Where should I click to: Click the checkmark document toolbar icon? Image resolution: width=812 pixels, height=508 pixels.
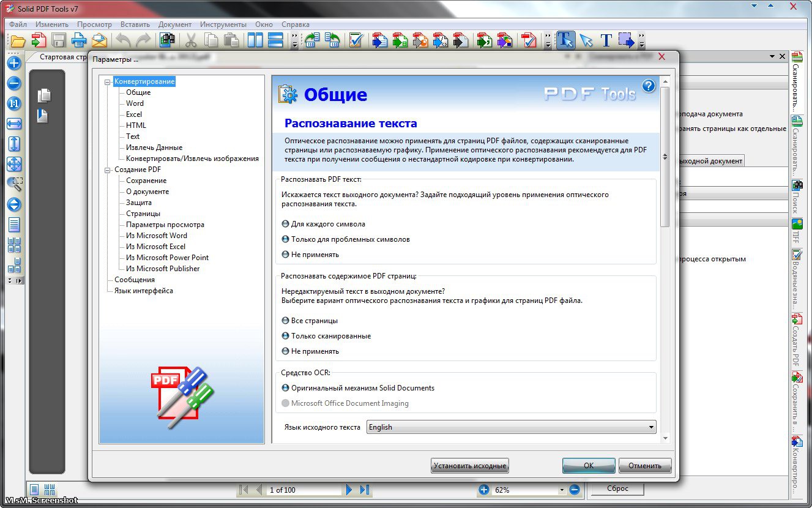pyautogui.click(x=356, y=40)
